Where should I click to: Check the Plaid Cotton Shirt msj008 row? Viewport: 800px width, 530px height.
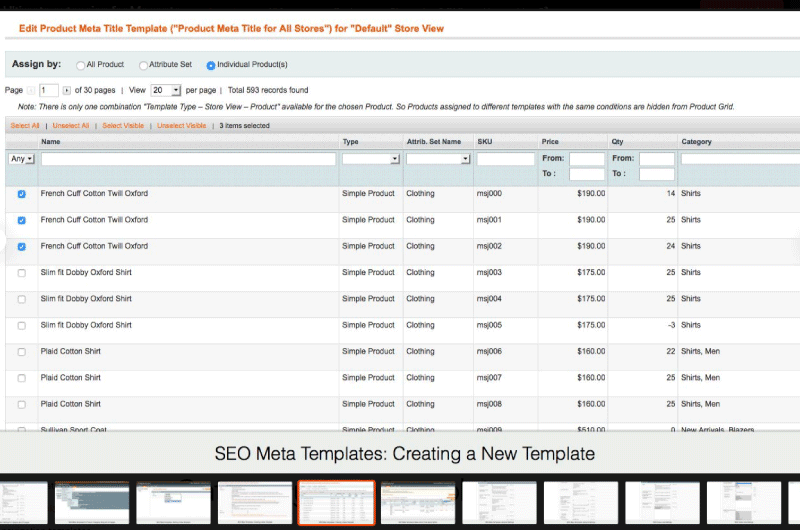pyautogui.click(x=21, y=405)
